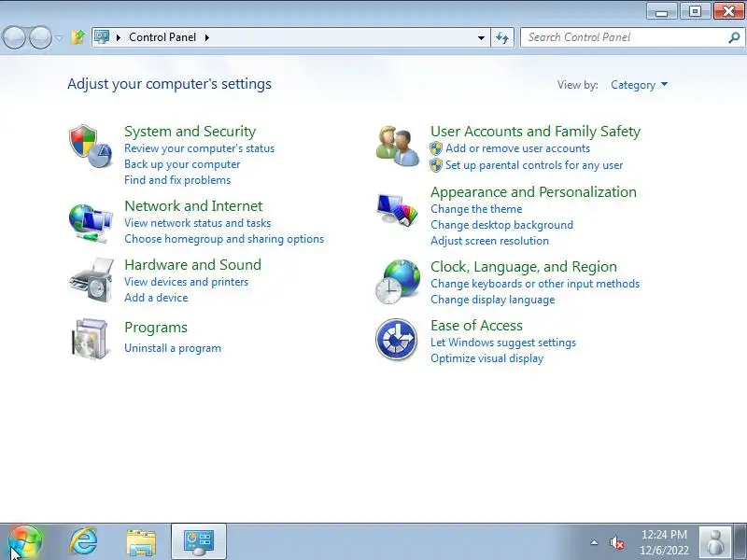
Task: Click View devices and printers
Action: coord(186,282)
